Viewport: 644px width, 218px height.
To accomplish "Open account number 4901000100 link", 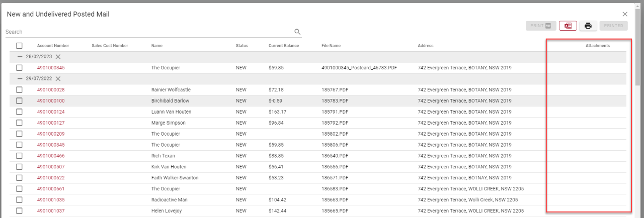I will pos(51,101).
